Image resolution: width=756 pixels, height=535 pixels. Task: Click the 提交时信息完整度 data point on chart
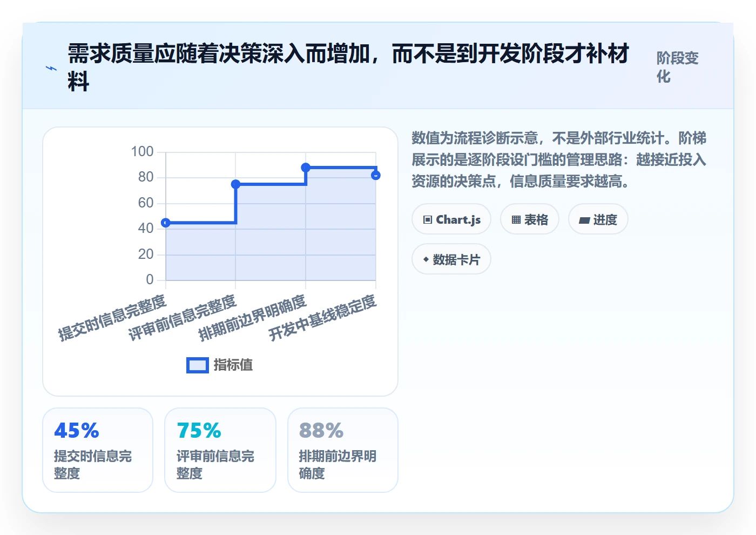point(166,223)
